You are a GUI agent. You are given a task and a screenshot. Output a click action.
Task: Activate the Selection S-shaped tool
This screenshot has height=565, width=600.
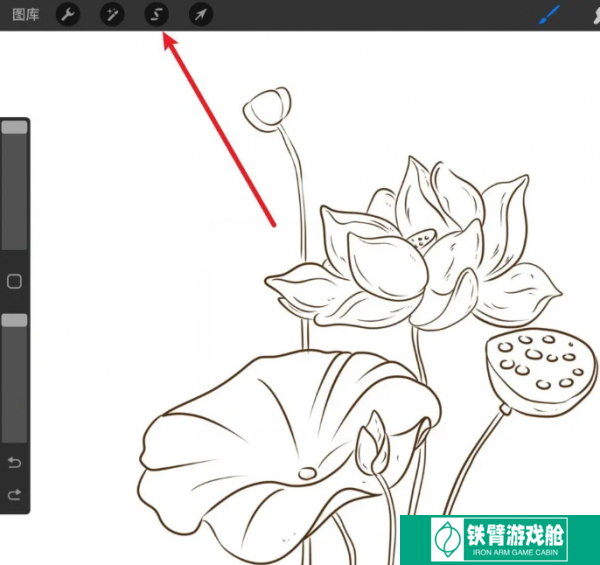156,15
